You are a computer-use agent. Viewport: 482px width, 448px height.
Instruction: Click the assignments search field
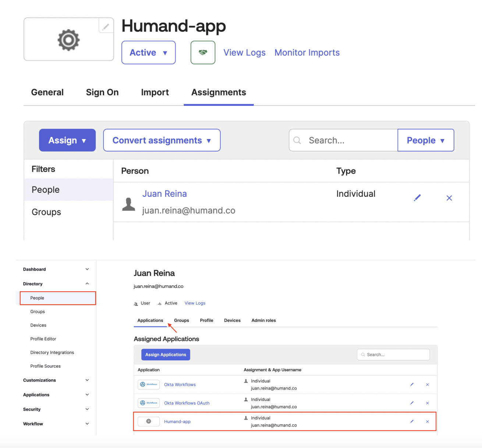pyautogui.click(x=343, y=140)
